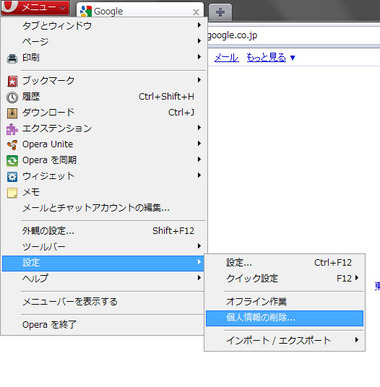Select メールとチャットアカウントの編集
Viewport: 380px width, 387px height.
104,208
